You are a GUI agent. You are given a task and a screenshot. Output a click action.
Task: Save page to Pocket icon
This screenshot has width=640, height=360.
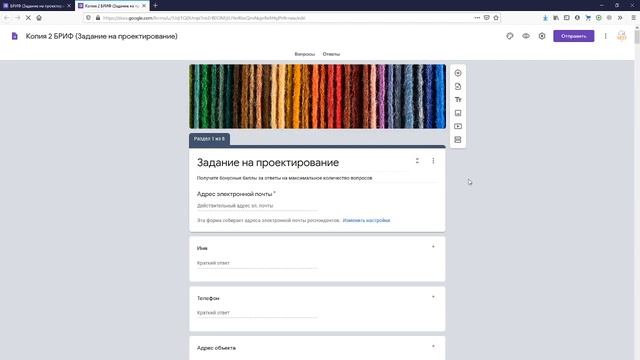click(x=487, y=18)
